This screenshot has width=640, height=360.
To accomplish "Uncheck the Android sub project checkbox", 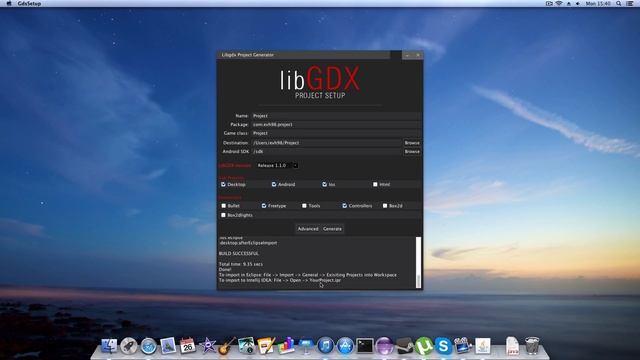I will tap(274, 184).
